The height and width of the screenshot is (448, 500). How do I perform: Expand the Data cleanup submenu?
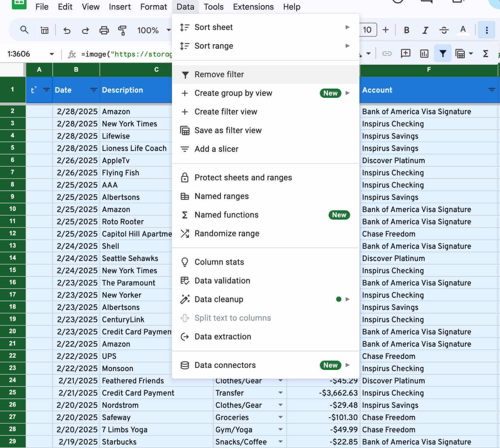[x=265, y=299]
